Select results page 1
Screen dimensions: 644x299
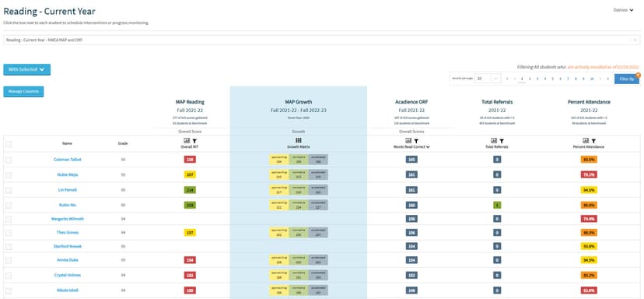tap(522, 79)
